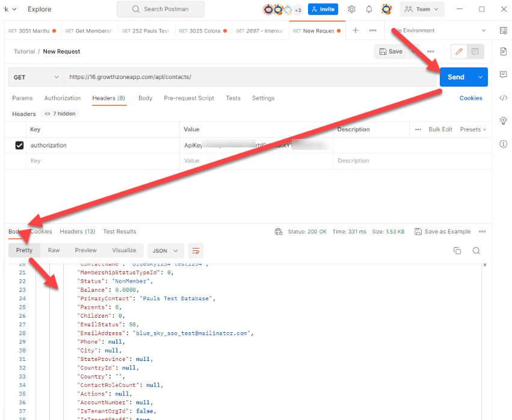Click the empty header Description field
The image size is (512, 420).
(x=412, y=161)
